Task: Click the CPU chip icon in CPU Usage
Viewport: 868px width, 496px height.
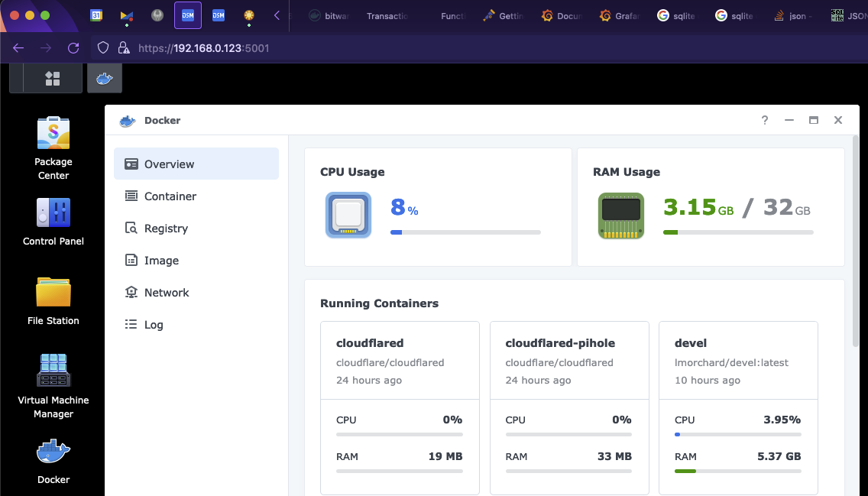Action: 348,215
